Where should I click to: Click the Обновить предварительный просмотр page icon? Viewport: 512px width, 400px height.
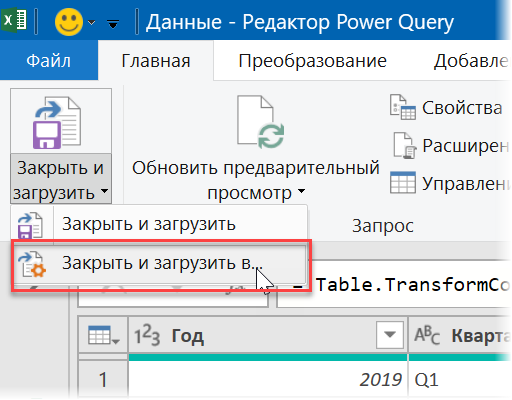click(x=260, y=122)
